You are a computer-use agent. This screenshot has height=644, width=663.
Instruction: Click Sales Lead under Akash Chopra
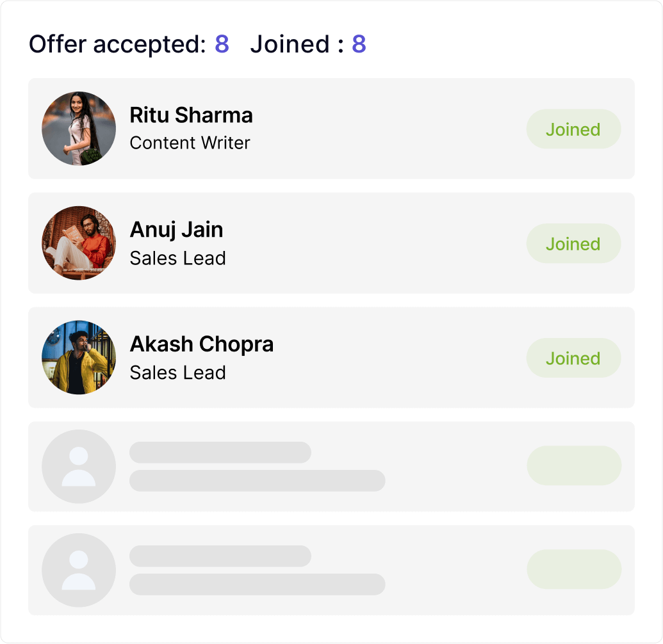point(177,373)
